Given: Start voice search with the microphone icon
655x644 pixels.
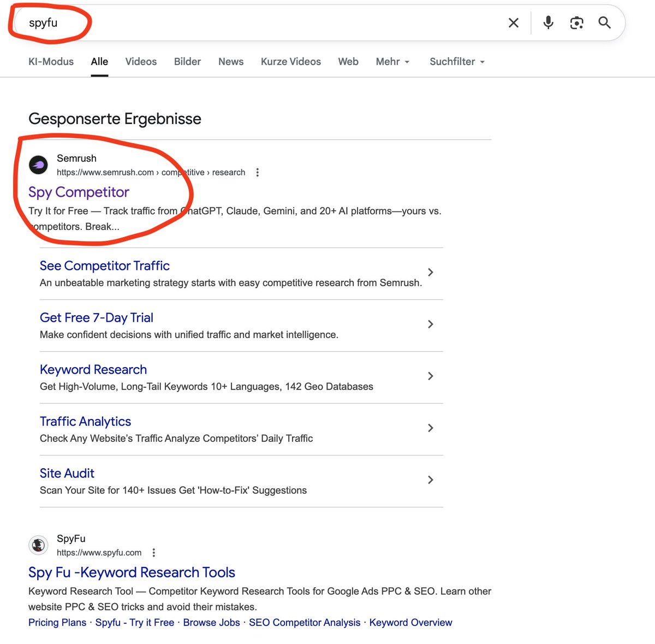Looking at the screenshot, I should point(549,22).
